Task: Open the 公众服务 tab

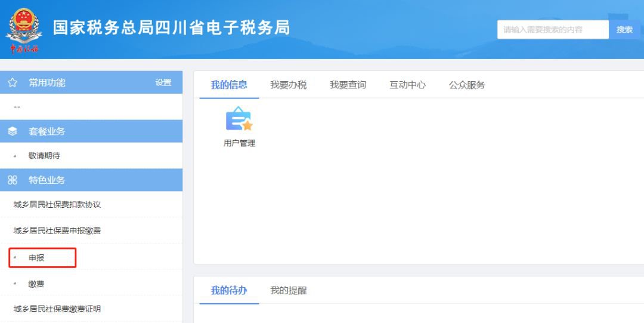Action: [467, 85]
